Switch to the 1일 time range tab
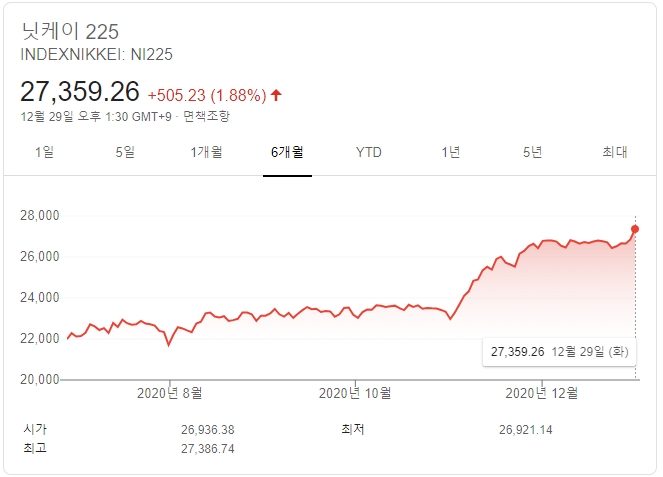Viewport: 663px width, 477px height. point(44,152)
